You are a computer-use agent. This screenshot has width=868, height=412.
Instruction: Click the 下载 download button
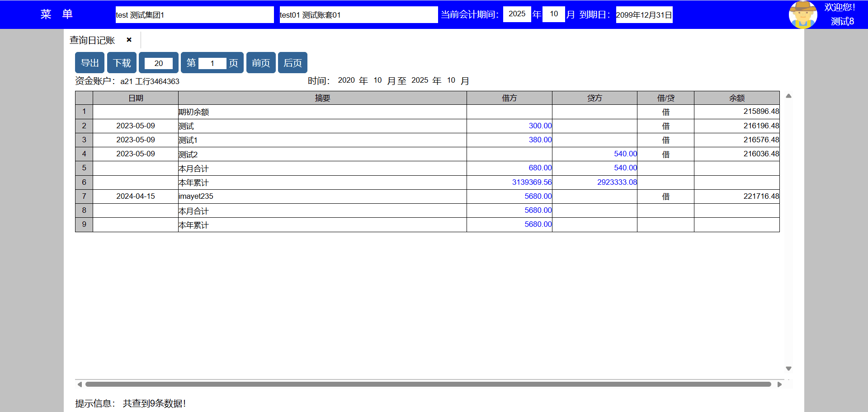pos(122,63)
